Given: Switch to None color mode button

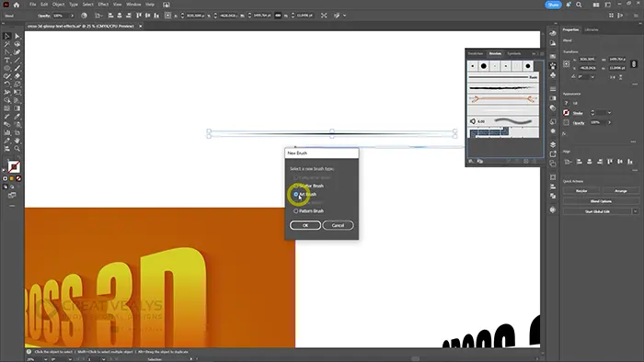Looking at the screenshot, I should 18,179.
